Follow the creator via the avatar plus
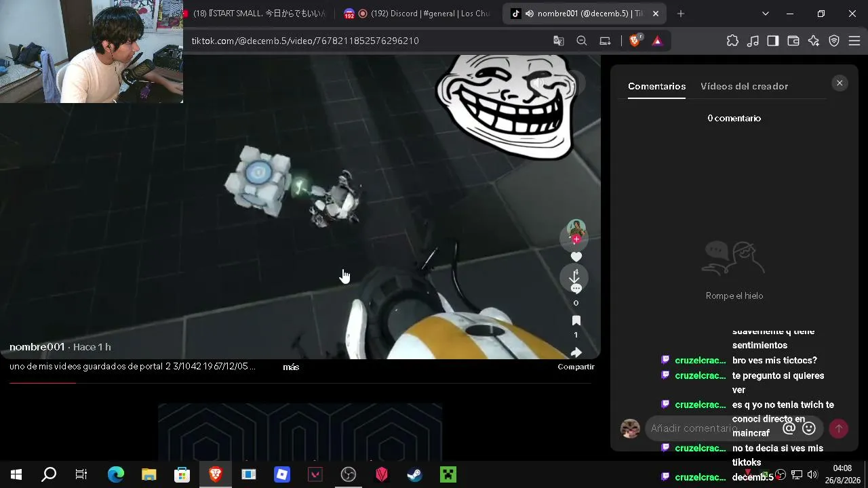Image resolution: width=868 pixels, height=488 pixels. (x=576, y=239)
